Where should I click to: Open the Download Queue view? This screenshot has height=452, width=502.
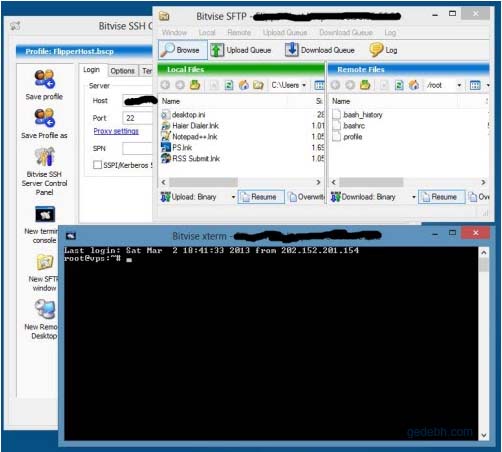coord(320,50)
